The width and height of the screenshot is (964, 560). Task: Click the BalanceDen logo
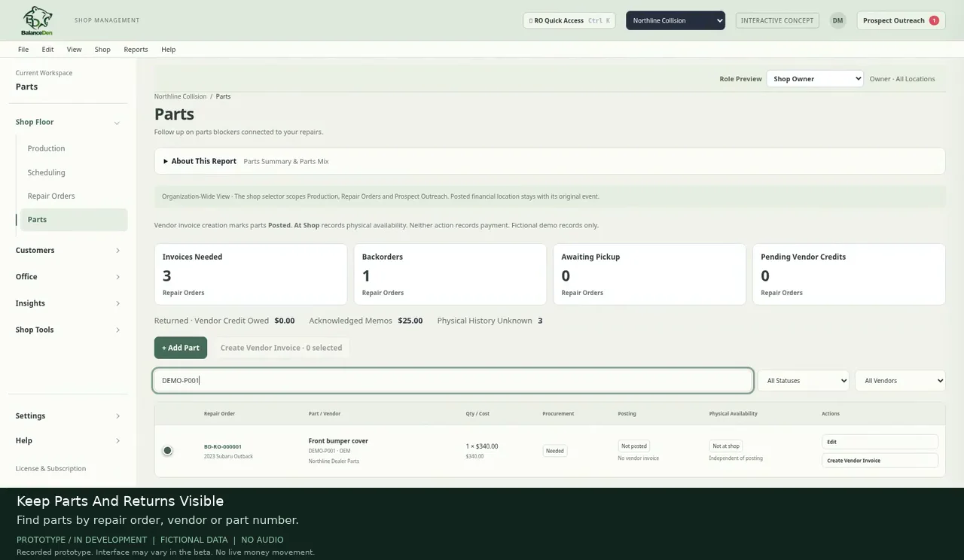[x=38, y=20]
